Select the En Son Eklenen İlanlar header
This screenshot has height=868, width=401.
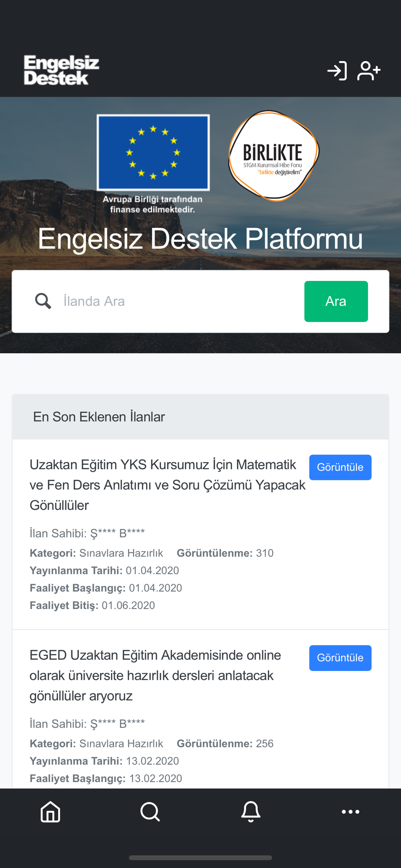coord(99,417)
